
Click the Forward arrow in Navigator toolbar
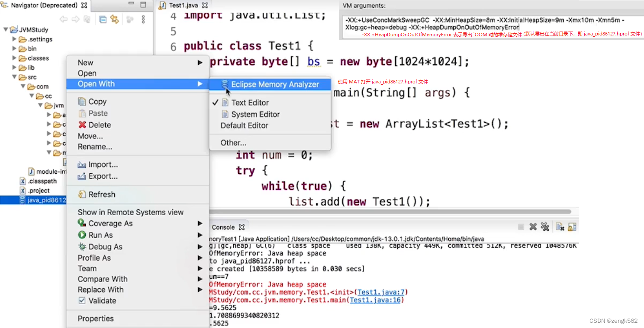tap(75, 19)
